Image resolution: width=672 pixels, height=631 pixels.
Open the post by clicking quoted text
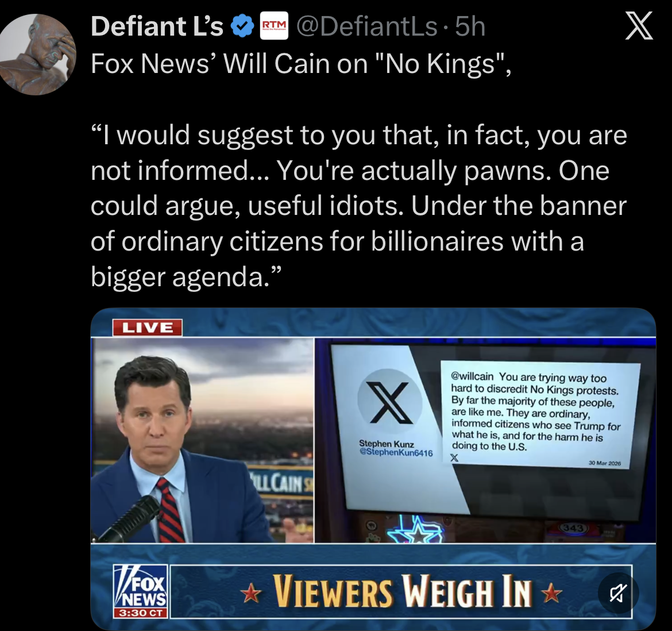[358, 206]
